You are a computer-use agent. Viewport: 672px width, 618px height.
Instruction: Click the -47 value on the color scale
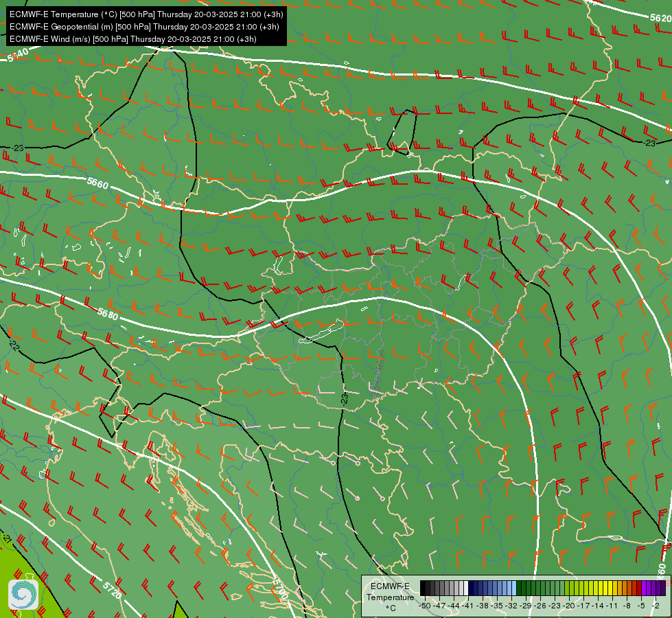(x=439, y=606)
